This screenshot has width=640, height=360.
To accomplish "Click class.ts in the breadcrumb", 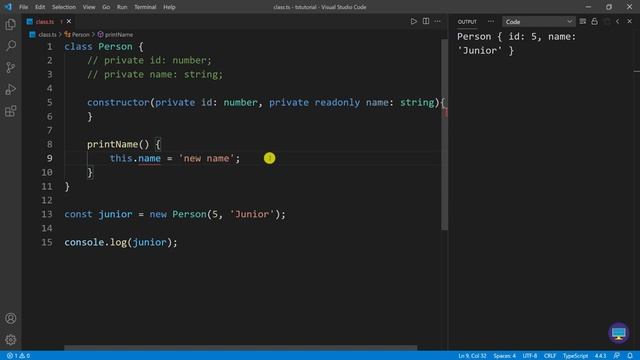I will 47,35.
